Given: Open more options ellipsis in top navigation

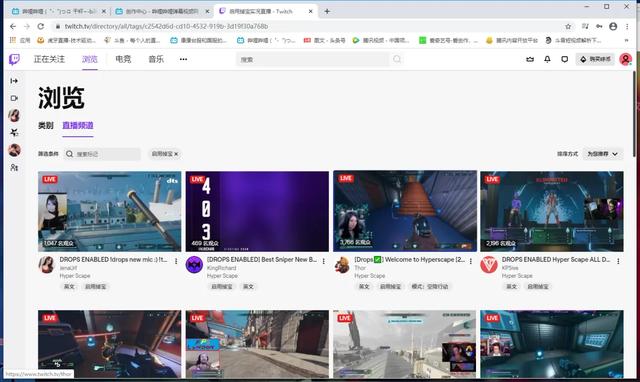Looking at the screenshot, I should [183, 60].
